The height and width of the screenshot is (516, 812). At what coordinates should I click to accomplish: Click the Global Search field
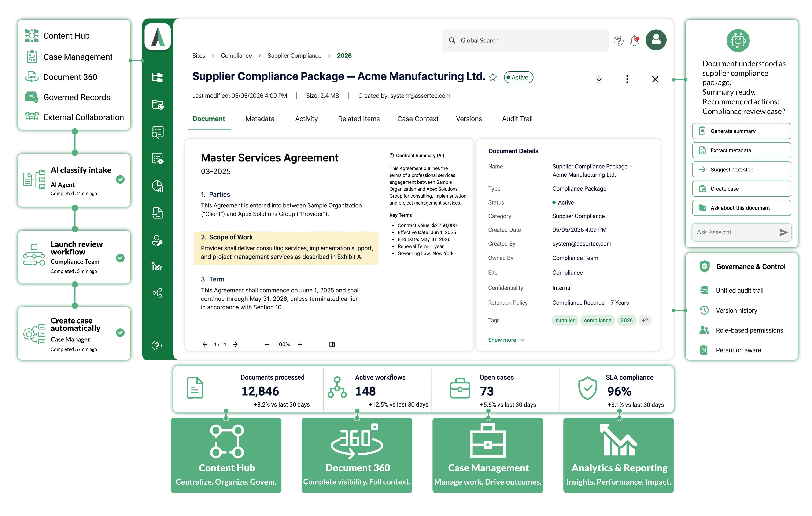tap(525, 40)
